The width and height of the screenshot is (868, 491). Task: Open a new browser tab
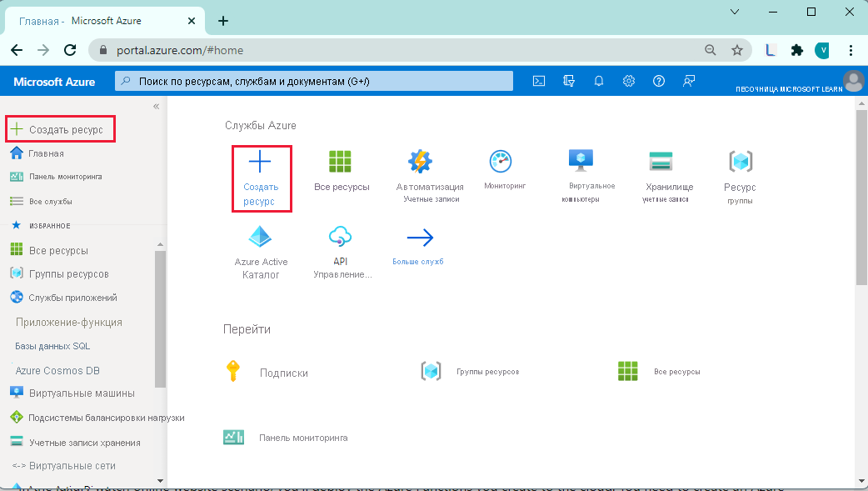point(223,21)
